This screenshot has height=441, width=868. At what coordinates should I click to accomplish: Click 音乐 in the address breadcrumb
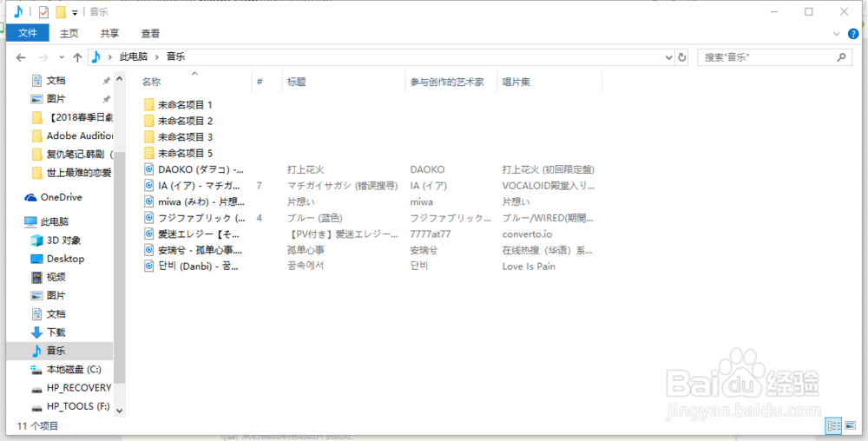[x=175, y=56]
